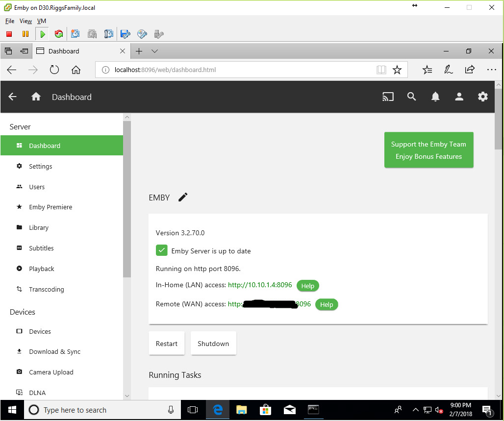Click the Shutdown server button
Screen dimensions: 504x421
(x=213, y=344)
